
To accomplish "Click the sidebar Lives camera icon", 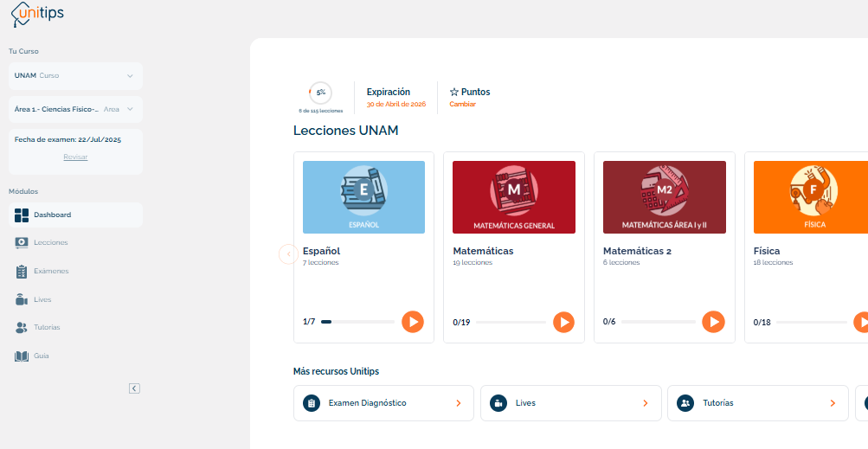I will click(x=22, y=299).
